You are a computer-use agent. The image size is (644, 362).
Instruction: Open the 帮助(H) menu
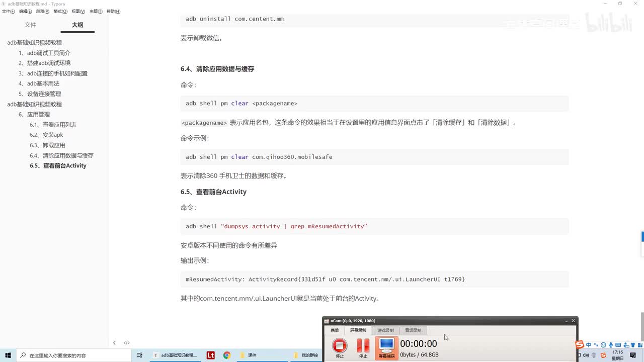(x=113, y=11)
